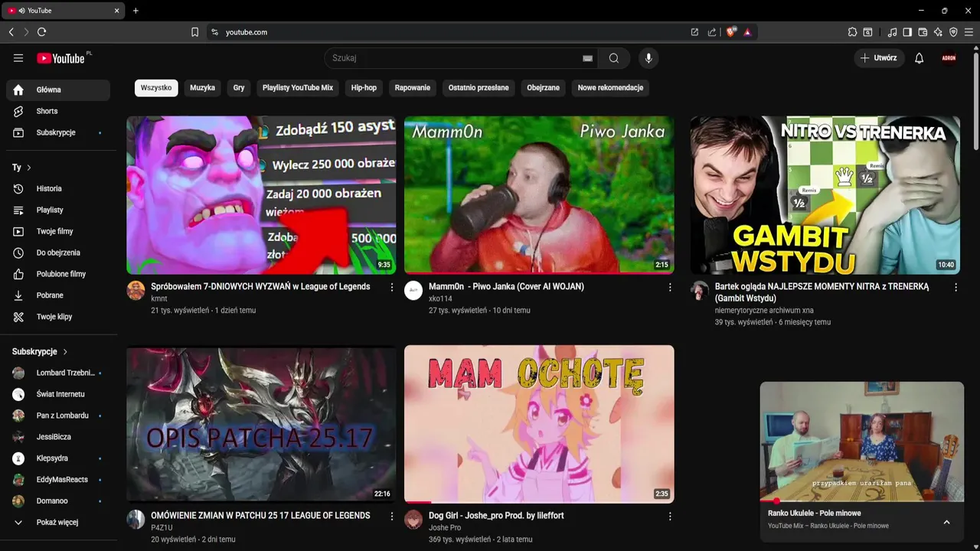Click the Utwórz create button
The width and height of the screenshot is (980, 551).
(879, 58)
